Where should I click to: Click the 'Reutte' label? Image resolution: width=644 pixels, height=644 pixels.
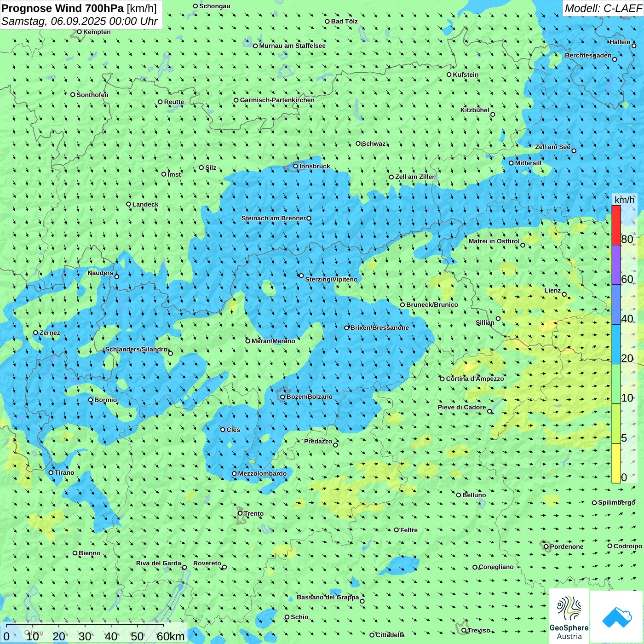click(174, 102)
